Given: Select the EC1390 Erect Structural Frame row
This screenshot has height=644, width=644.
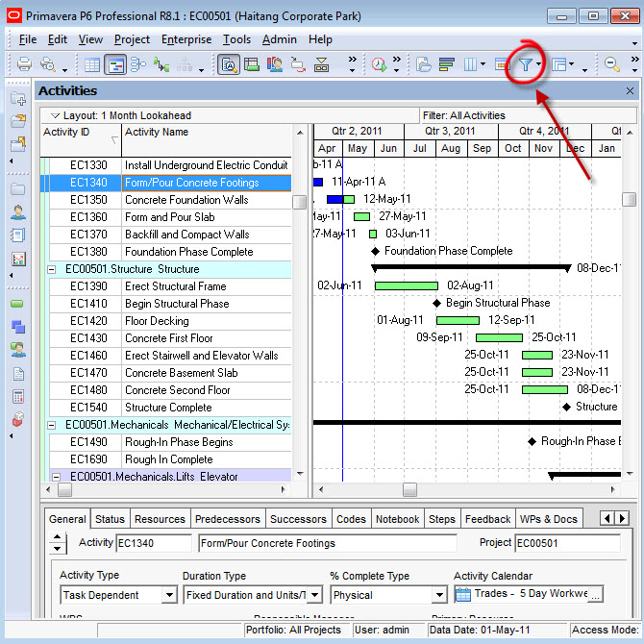Looking at the screenshot, I should click(x=170, y=286).
